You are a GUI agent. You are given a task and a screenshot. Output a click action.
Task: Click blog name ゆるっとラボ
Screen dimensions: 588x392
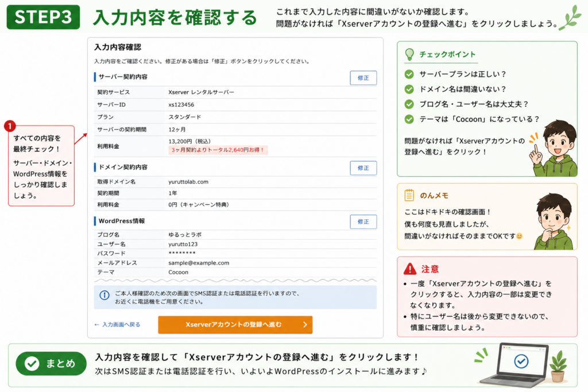coord(185,235)
